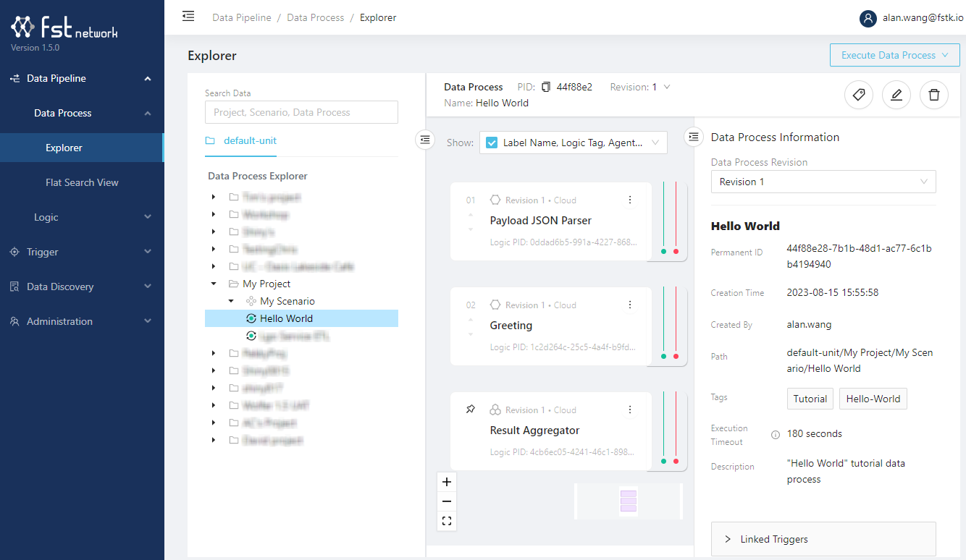Click the zoom in plus button
The height and width of the screenshot is (560, 966).
pos(447,482)
